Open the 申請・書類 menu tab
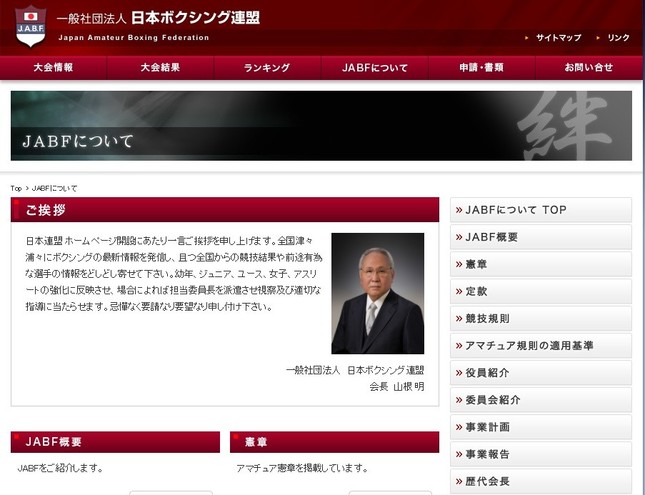The image size is (645, 495). [x=481, y=68]
